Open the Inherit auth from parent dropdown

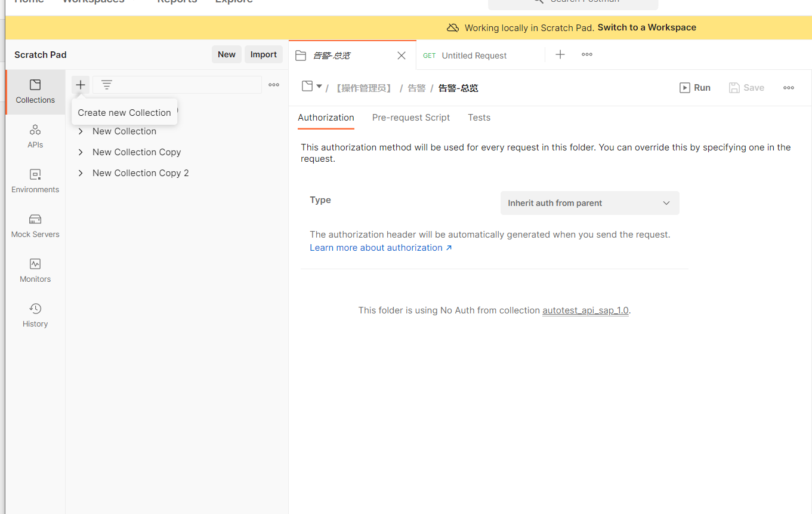coord(589,203)
